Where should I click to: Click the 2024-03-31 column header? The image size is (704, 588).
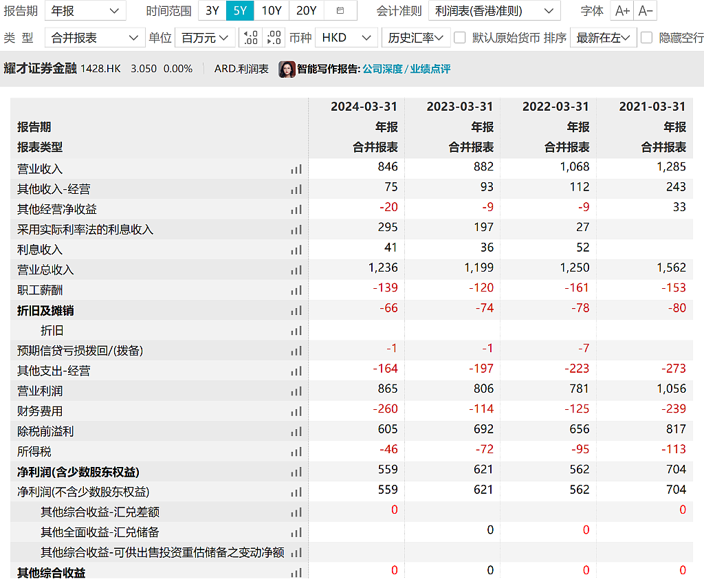pos(364,107)
